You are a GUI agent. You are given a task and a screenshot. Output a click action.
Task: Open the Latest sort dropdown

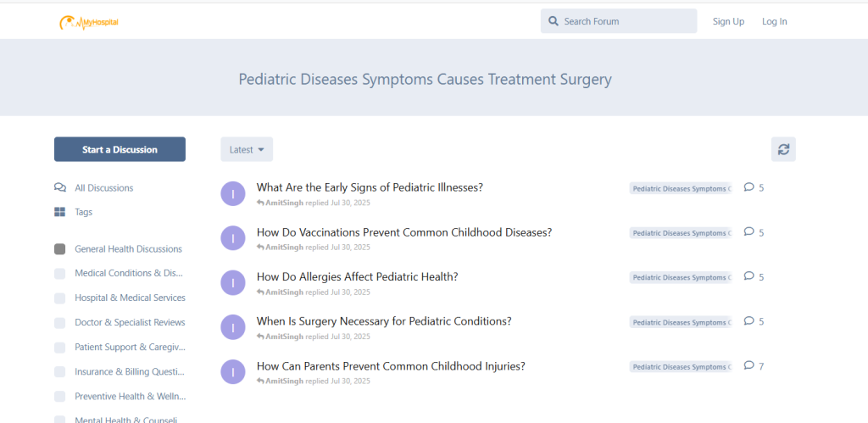coord(247,149)
